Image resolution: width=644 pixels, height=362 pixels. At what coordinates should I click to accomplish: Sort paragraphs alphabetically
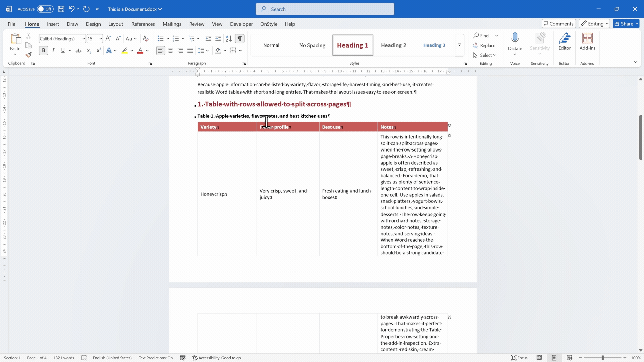229,39
